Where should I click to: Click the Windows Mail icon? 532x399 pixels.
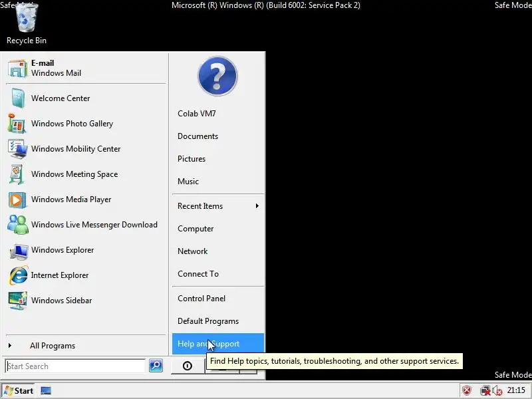point(17,68)
